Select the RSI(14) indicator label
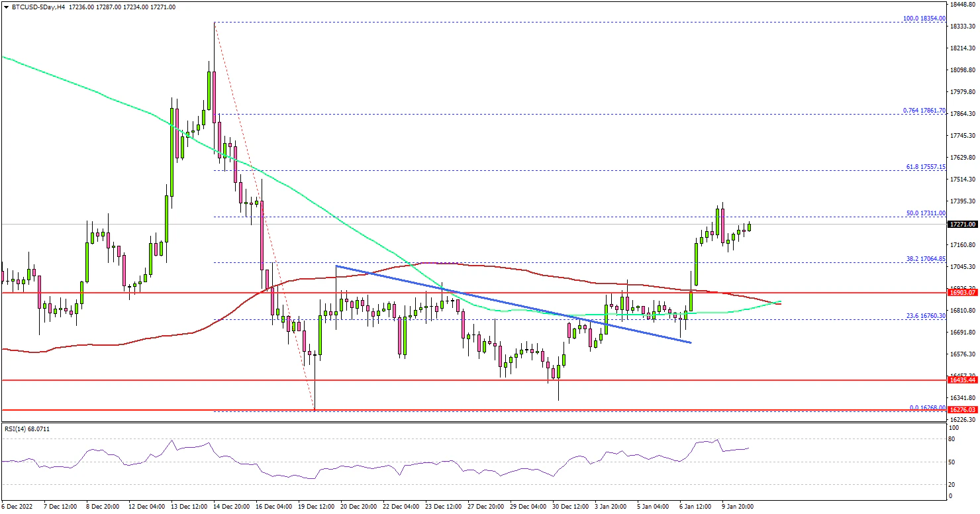980x514 pixels. [x=26, y=429]
